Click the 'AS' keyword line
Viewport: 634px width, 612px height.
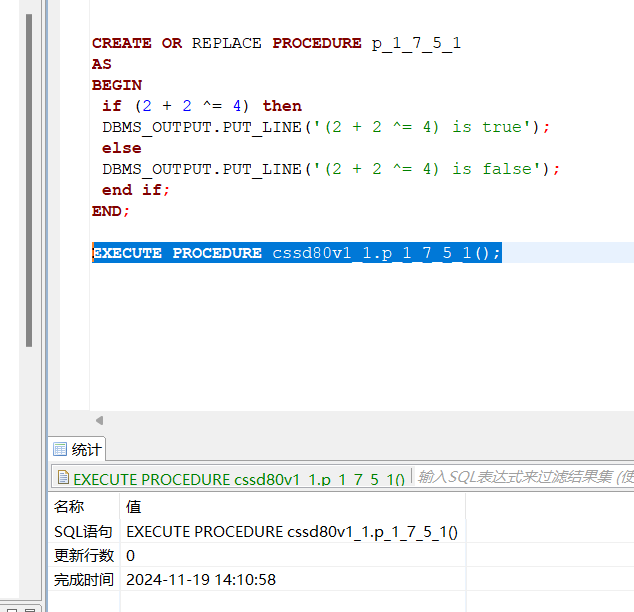pyautogui.click(x=101, y=64)
